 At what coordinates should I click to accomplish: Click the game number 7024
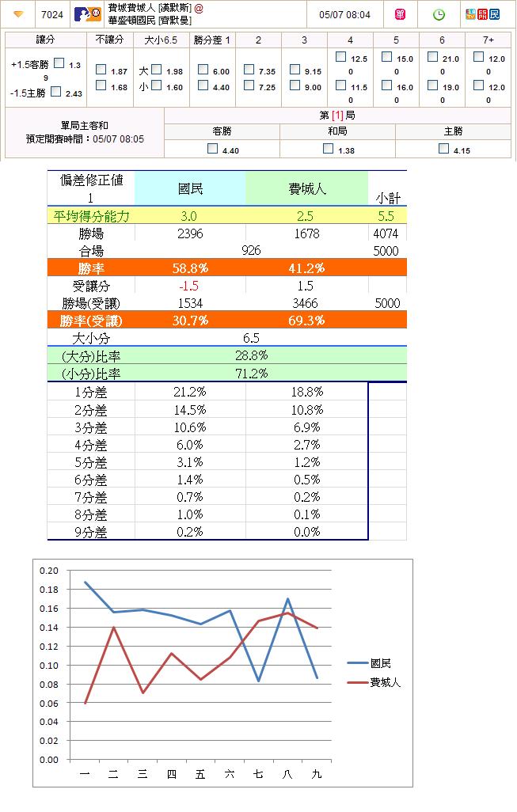coord(51,14)
